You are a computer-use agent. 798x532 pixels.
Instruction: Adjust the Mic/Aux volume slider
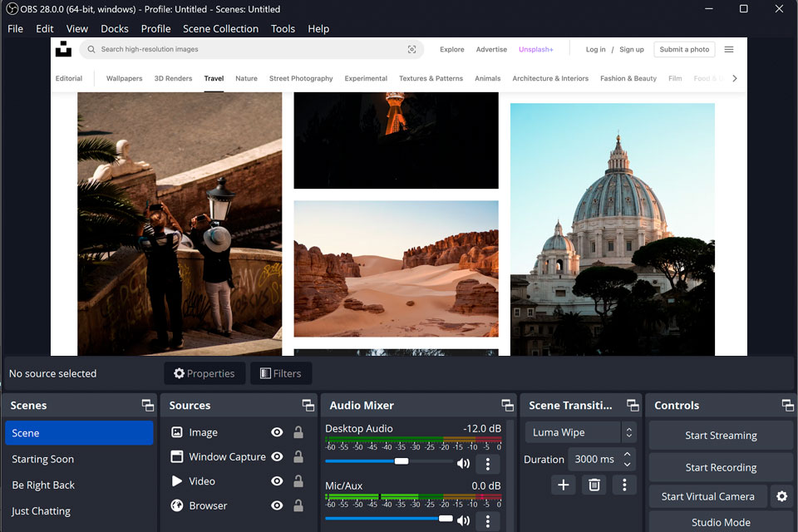389,518
